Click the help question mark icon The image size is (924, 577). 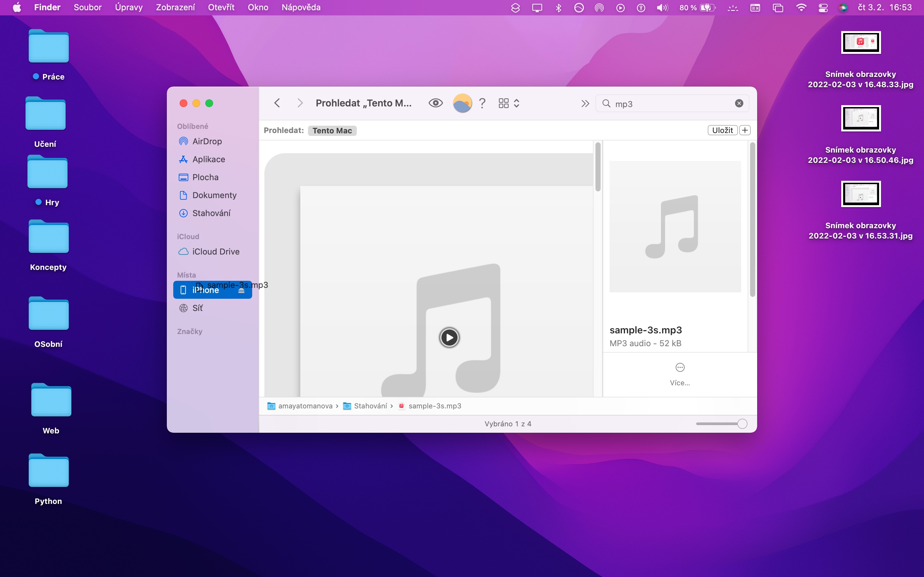(482, 103)
